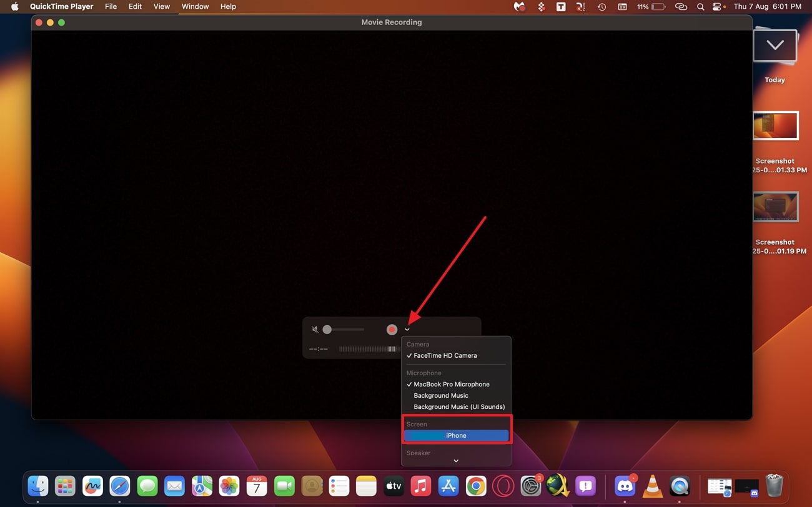Open Spotlight search in menu bar
This screenshot has height=507, width=812.
click(700, 6)
